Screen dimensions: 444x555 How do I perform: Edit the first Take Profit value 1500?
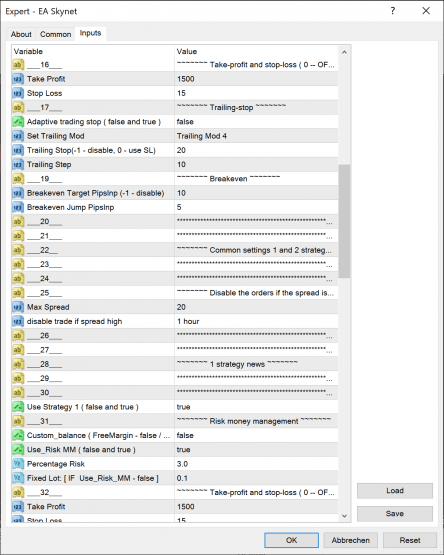[x=256, y=79]
